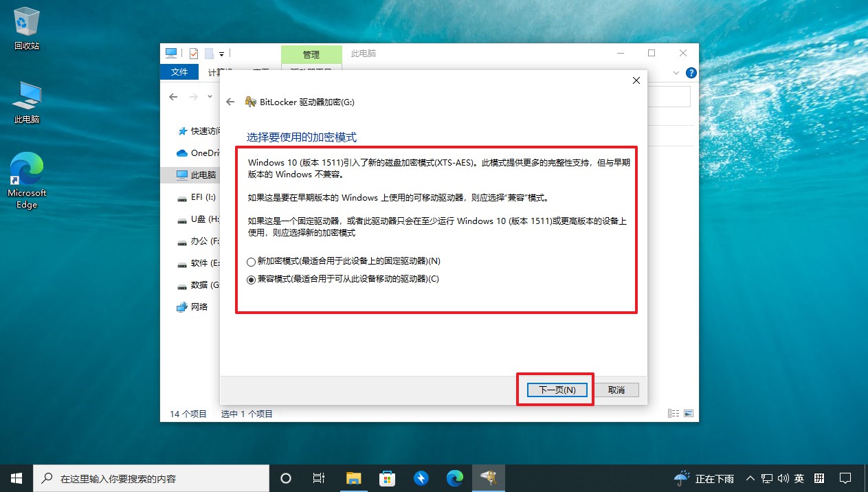This screenshot has width=868, height=492.
Task: Open the 文件 menu
Action: (x=179, y=72)
